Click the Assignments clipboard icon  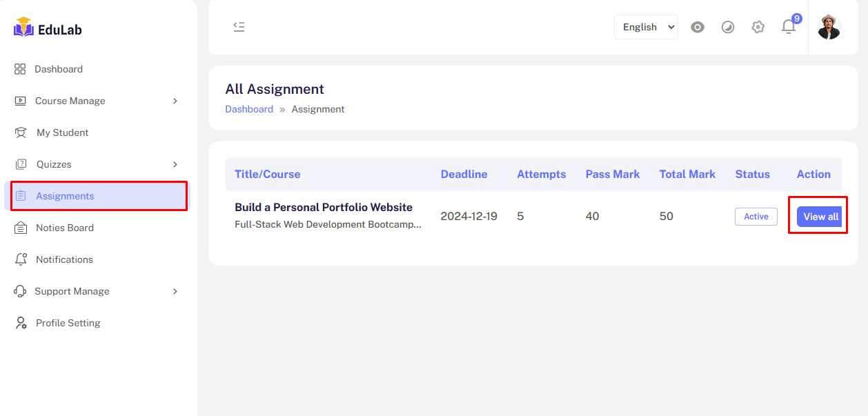point(21,196)
